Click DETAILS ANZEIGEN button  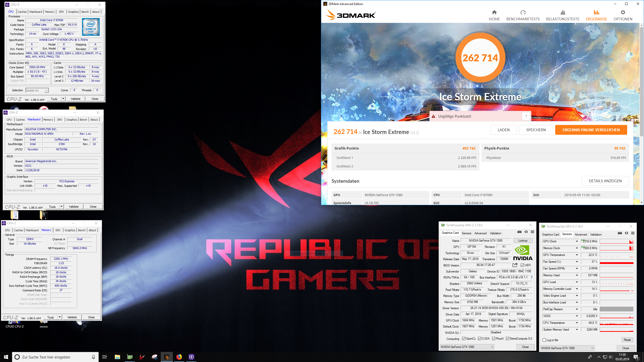[605, 181]
